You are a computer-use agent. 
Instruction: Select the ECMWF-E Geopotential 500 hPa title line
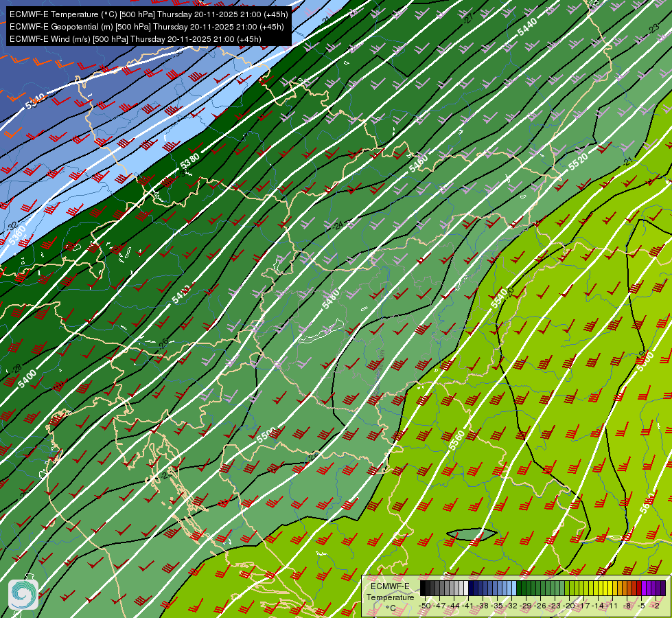point(147,27)
